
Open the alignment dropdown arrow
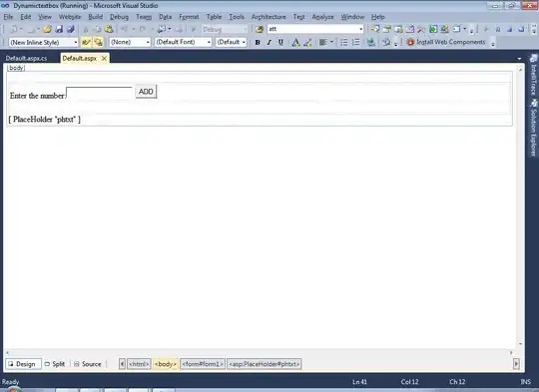331,42
